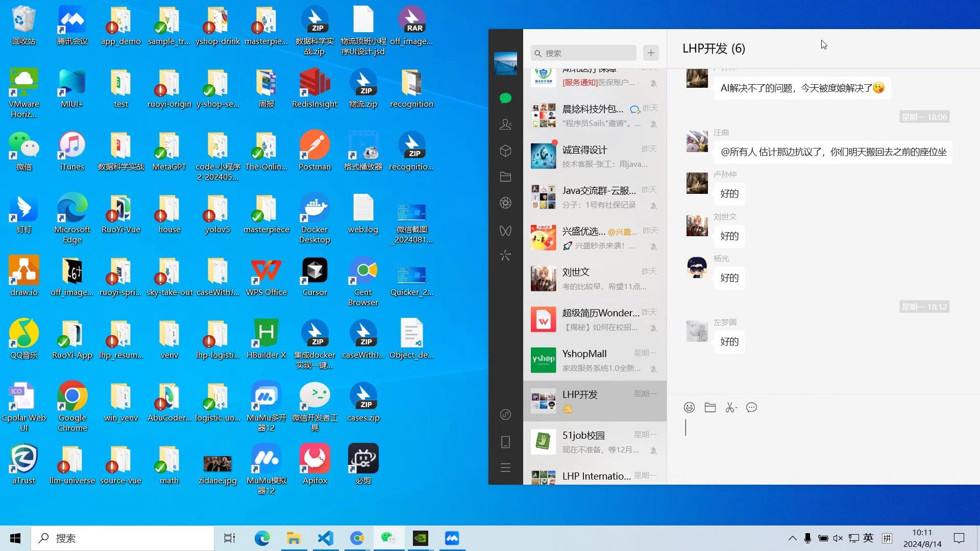Viewport: 980px width, 551px height.
Task: Open the 超级简历WonderCV chat
Action: [x=595, y=319]
